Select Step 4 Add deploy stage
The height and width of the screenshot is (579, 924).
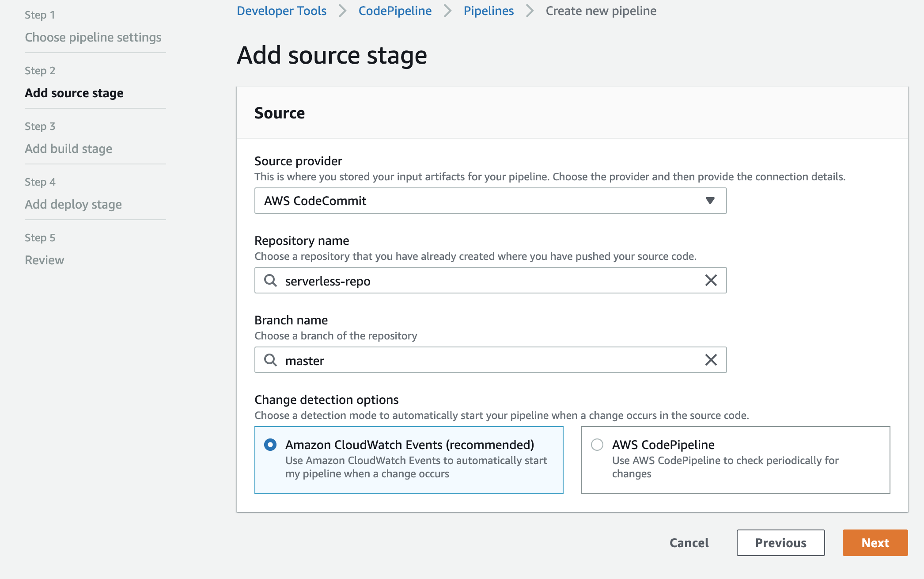[x=73, y=204]
